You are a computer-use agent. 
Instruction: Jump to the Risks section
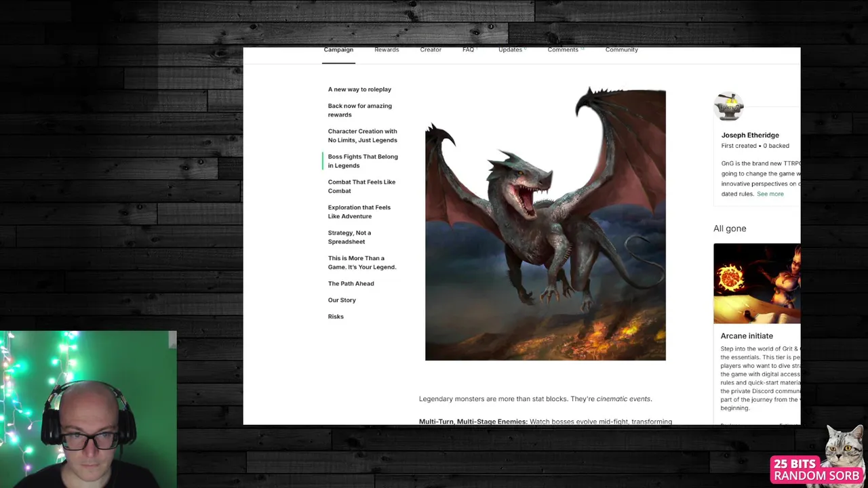pyautogui.click(x=336, y=317)
